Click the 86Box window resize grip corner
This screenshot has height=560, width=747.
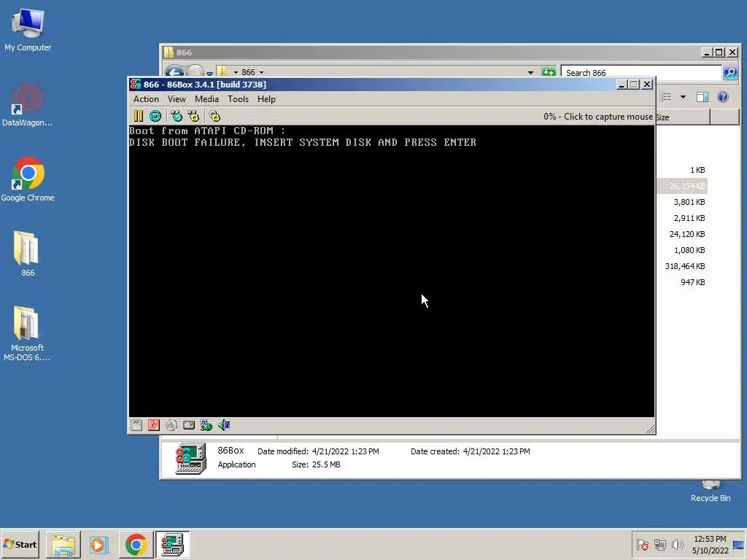tap(650, 429)
